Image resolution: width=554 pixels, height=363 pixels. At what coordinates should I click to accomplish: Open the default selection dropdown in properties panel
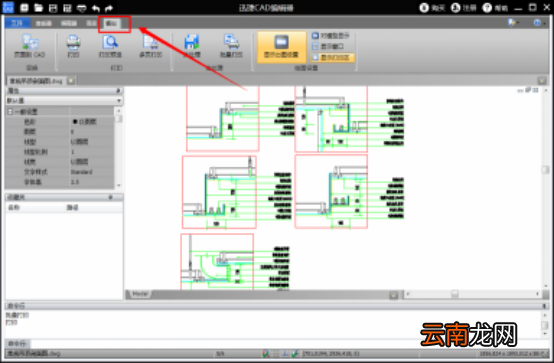[x=119, y=101]
